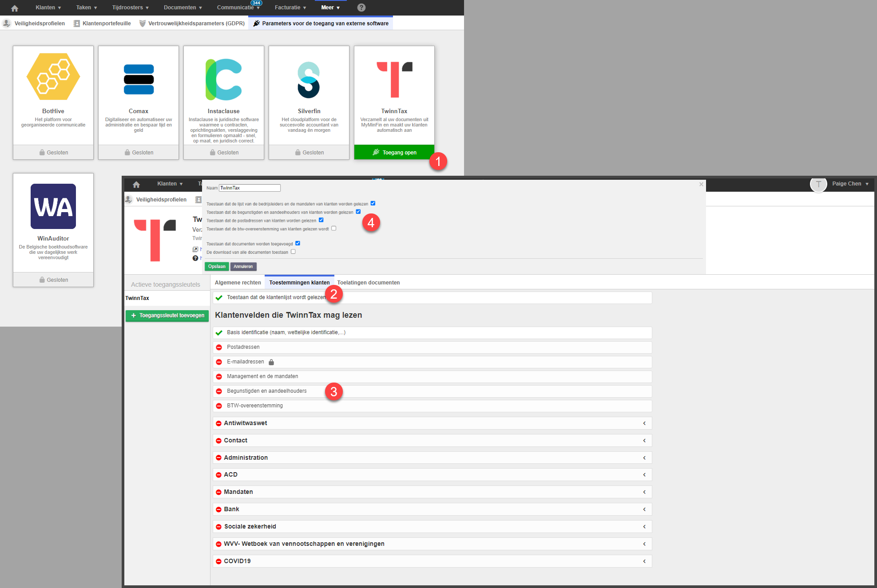Open the Klanten menu in the lower window
The image size is (877, 588).
170,184
